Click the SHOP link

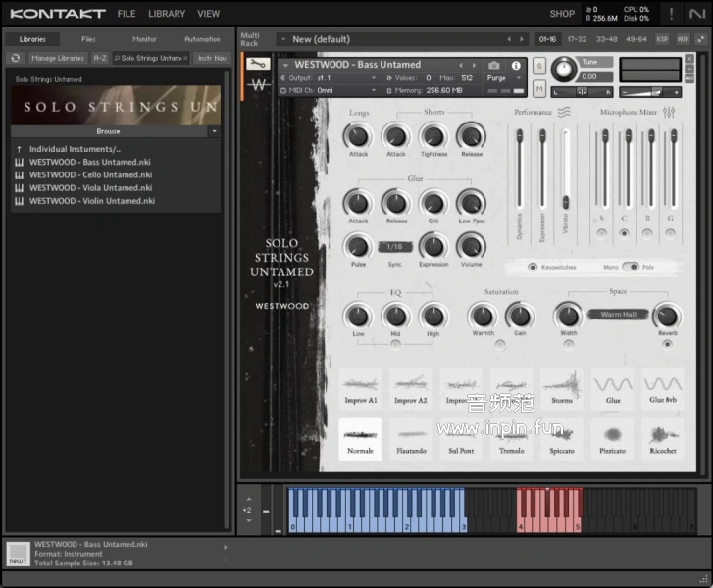[x=562, y=14]
